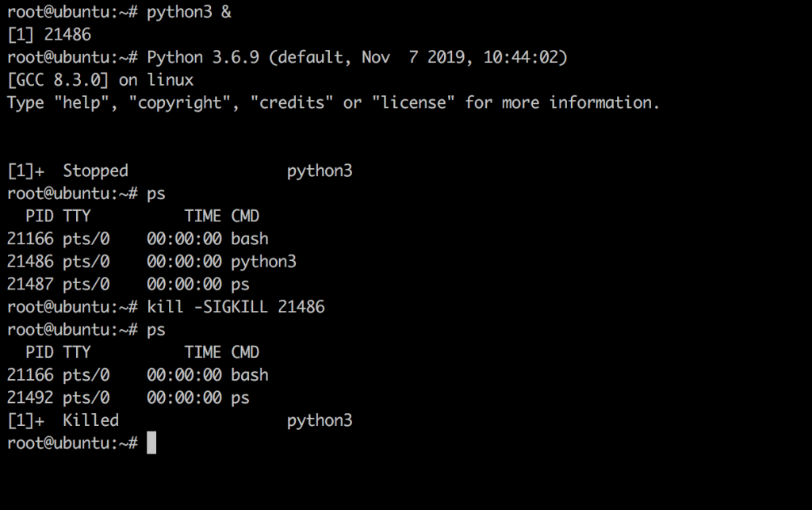Viewport: 812px width, 510px height.
Task: Click the 'Killed' job status text
Action: (x=90, y=420)
